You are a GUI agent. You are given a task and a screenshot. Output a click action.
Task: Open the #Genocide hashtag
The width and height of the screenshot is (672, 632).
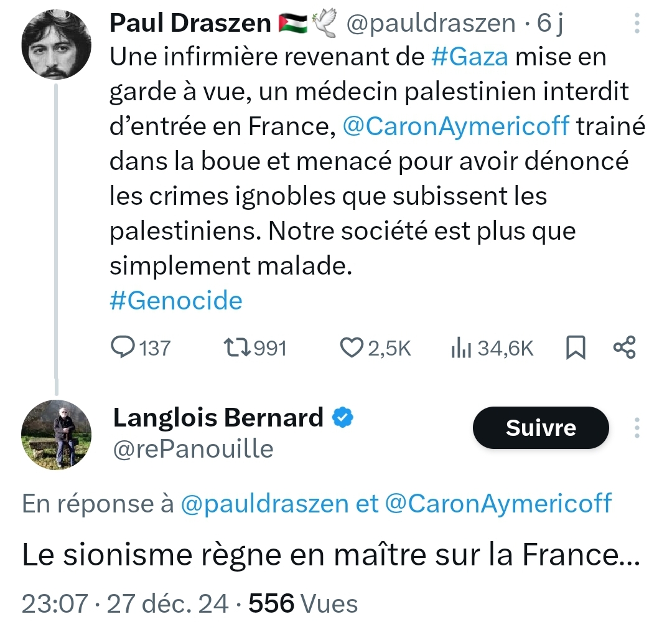coord(176,301)
